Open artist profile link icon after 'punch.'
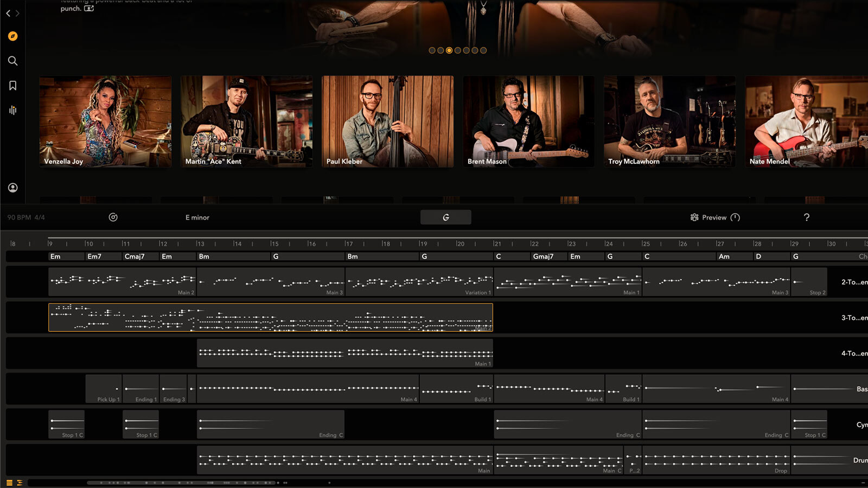The width and height of the screenshot is (868, 488). [x=89, y=9]
